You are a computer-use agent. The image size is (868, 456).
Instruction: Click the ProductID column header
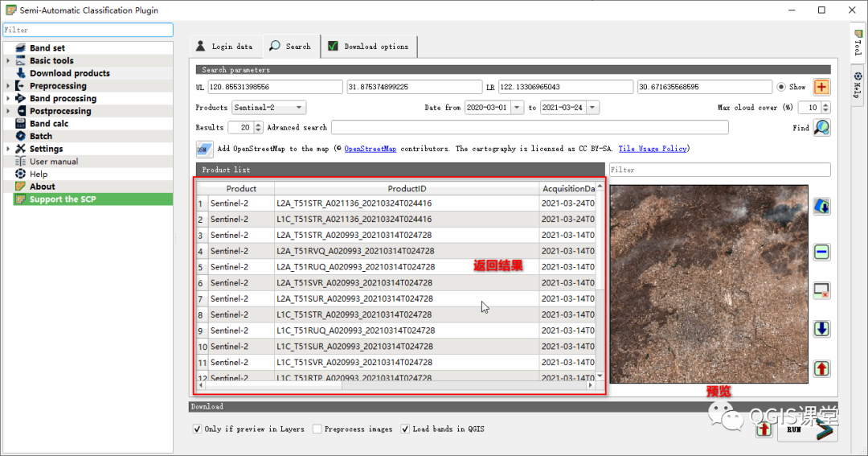(x=407, y=188)
